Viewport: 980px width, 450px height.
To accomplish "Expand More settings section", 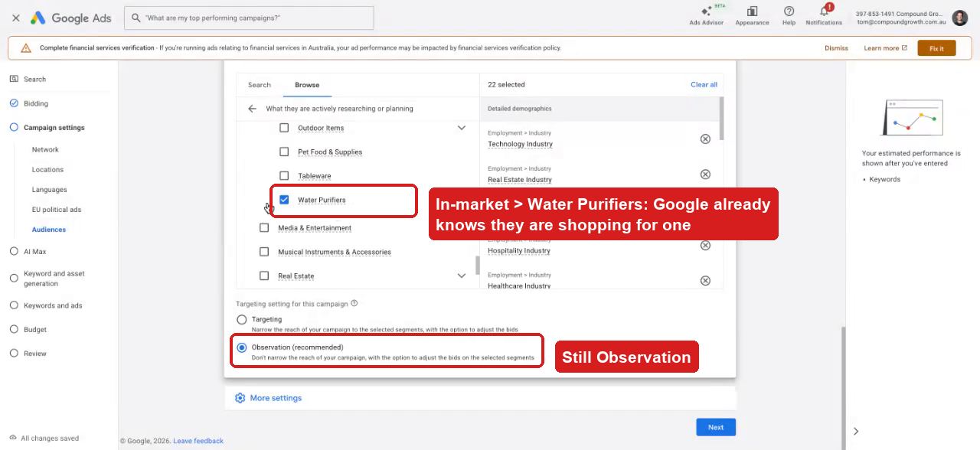I will [x=276, y=398].
